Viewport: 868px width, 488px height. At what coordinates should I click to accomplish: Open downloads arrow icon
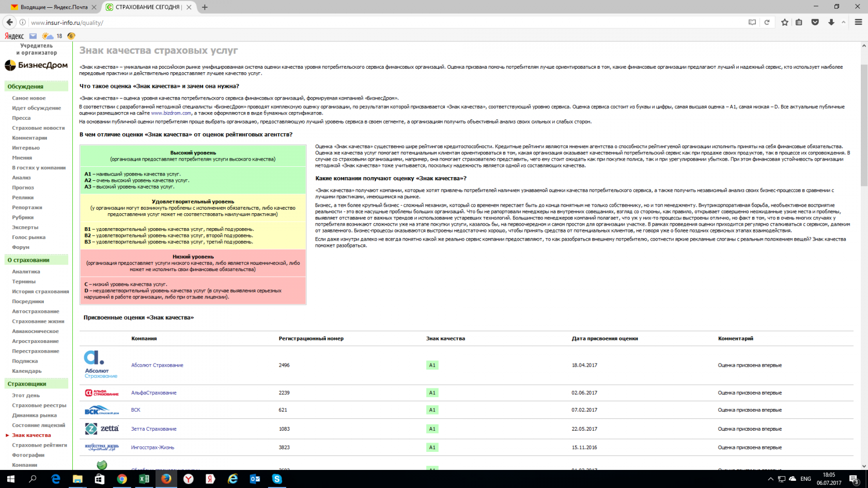(x=831, y=22)
